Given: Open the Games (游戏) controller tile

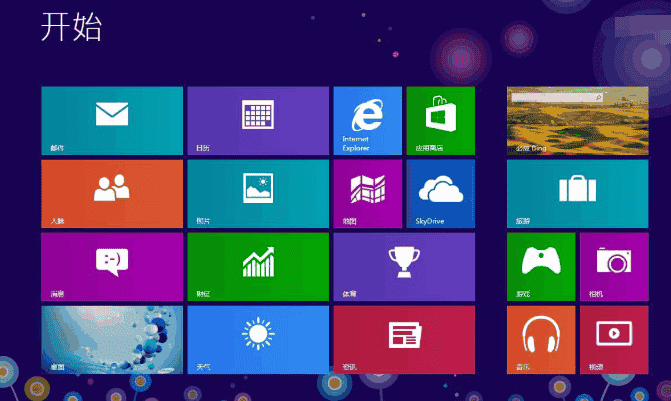Looking at the screenshot, I should (x=541, y=267).
